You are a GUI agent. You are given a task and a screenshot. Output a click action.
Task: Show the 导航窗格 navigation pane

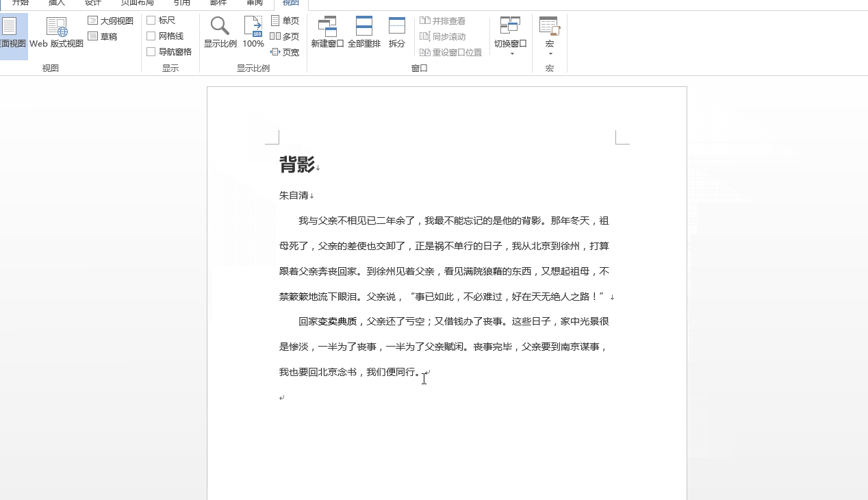151,52
